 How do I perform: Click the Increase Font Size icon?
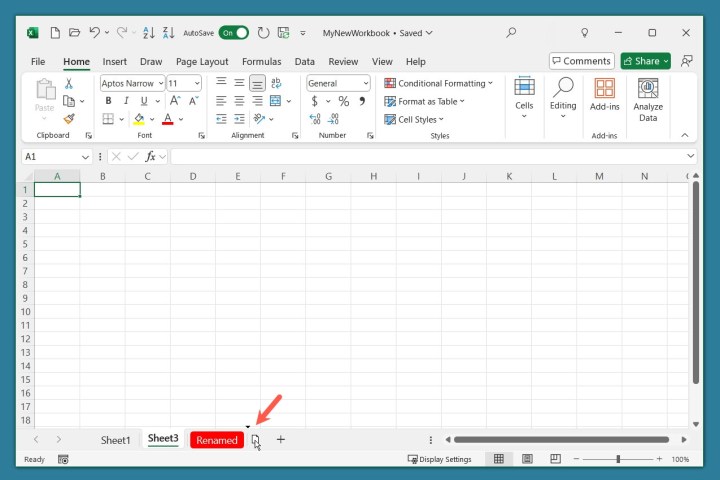tap(175, 101)
